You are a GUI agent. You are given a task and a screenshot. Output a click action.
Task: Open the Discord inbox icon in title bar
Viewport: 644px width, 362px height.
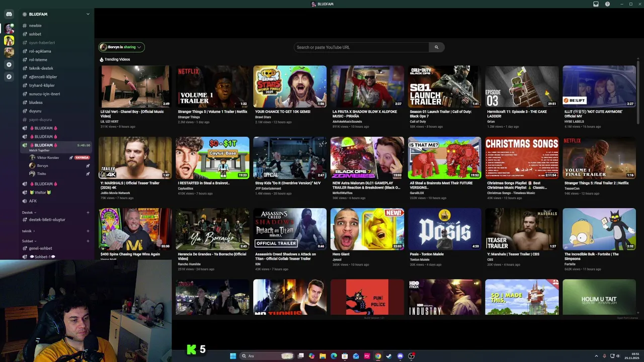point(596,4)
